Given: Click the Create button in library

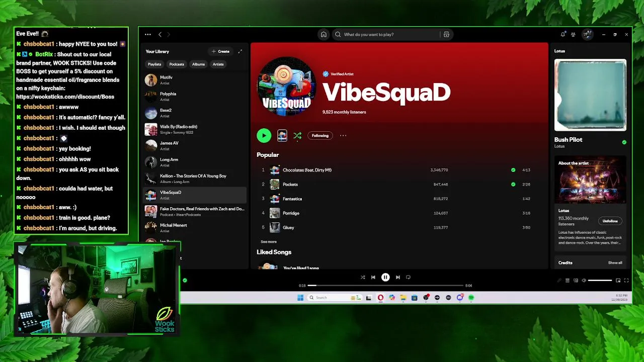Looking at the screenshot, I should [220, 51].
